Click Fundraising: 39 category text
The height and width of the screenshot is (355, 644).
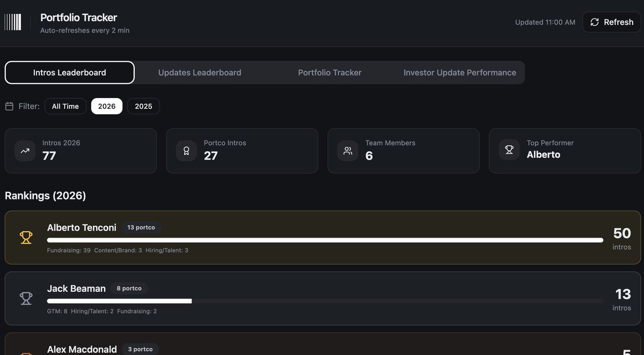point(69,250)
